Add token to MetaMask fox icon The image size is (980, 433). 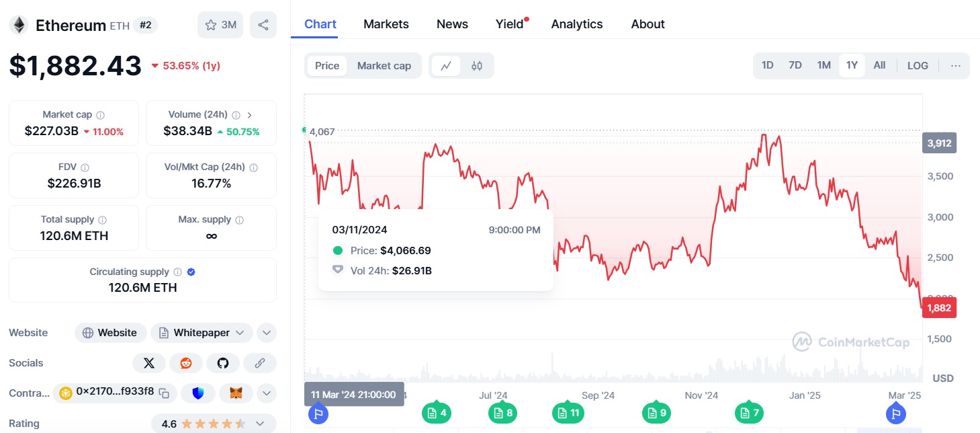tap(236, 393)
